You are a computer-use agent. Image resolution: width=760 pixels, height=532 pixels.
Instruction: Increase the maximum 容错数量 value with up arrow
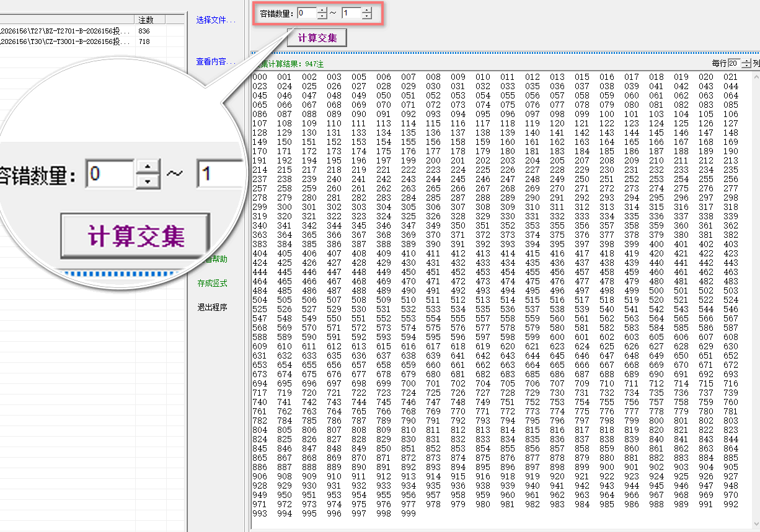pyautogui.click(x=367, y=9)
